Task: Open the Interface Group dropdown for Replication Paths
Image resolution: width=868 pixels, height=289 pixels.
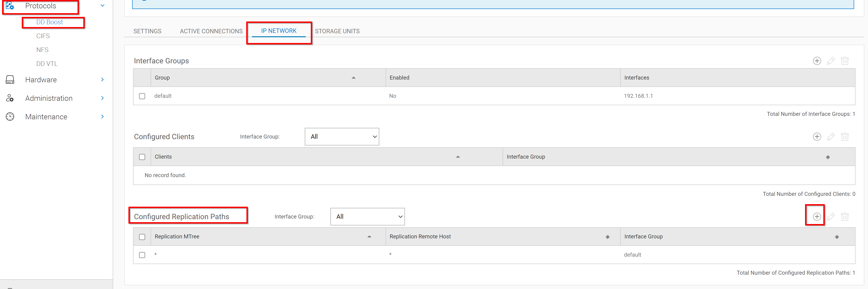Action: (x=367, y=217)
